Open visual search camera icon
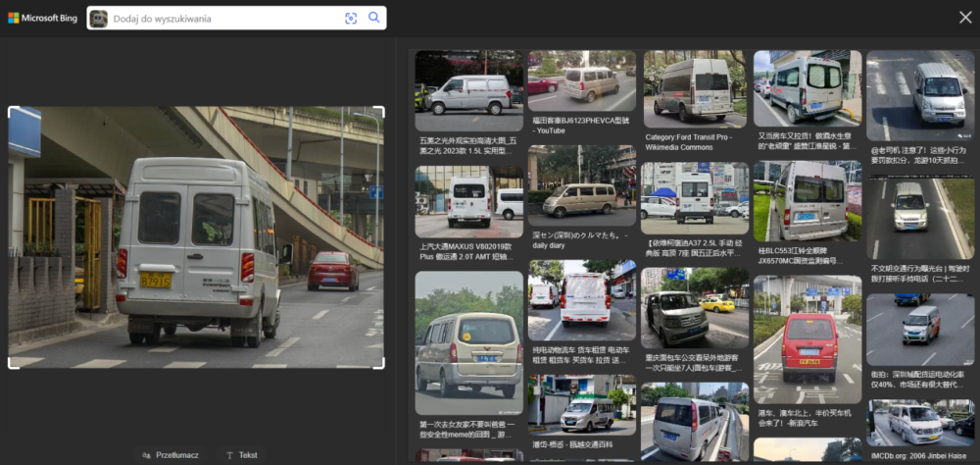The width and height of the screenshot is (980, 465). pyautogui.click(x=351, y=18)
